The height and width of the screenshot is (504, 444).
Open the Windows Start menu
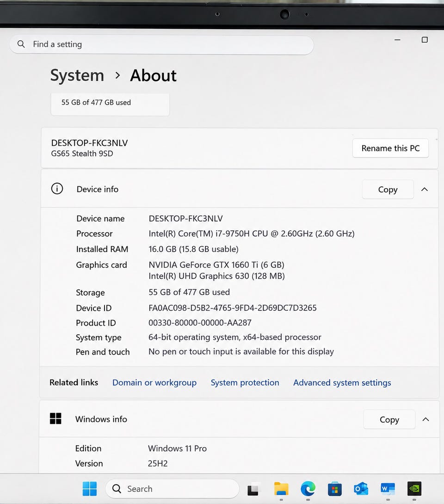tap(89, 489)
